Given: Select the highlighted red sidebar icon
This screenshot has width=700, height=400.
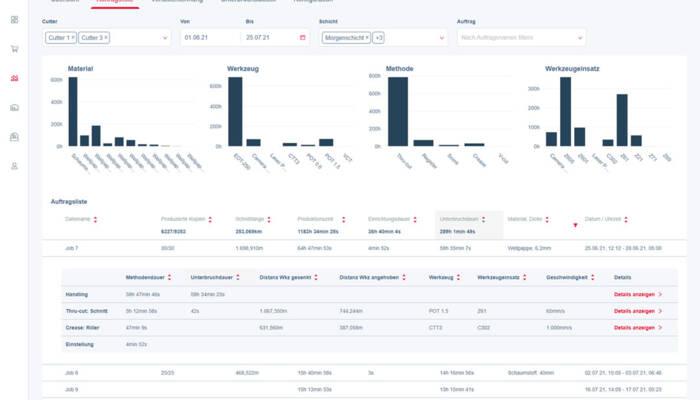Looking at the screenshot, I should (14, 78).
